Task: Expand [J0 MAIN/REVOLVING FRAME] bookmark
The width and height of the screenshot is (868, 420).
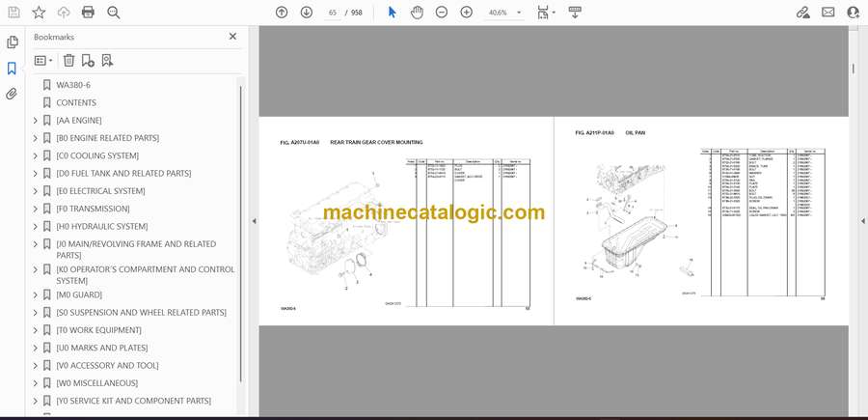Action: (x=36, y=244)
